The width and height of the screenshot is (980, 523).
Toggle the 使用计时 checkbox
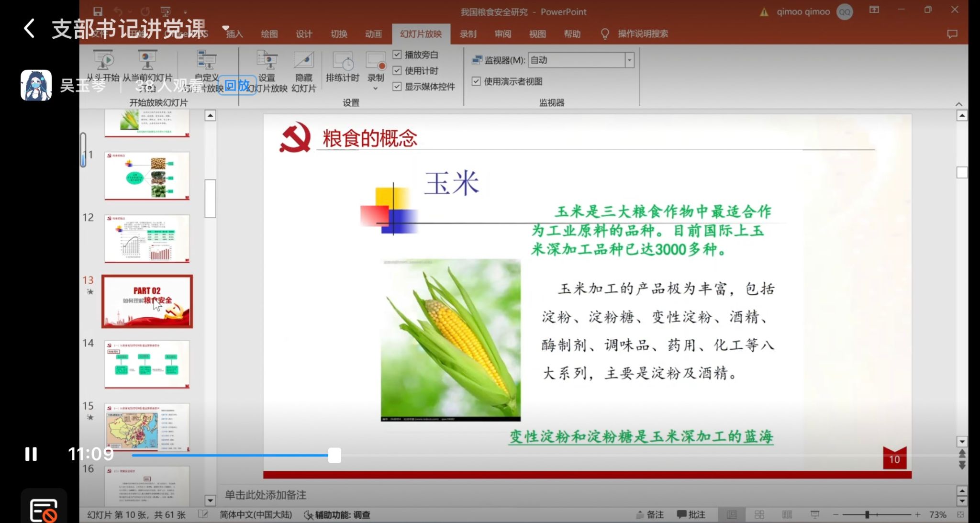coord(397,71)
